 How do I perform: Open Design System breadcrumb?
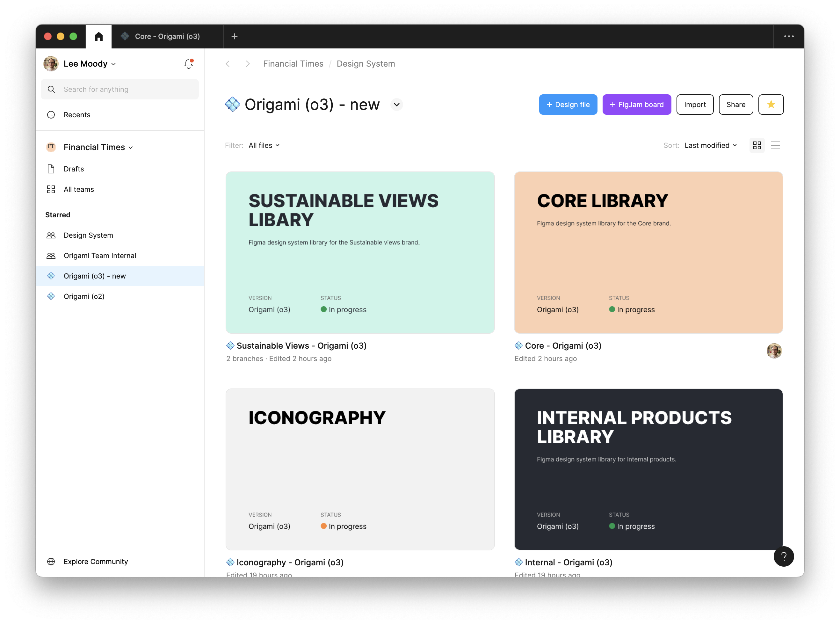pos(366,63)
